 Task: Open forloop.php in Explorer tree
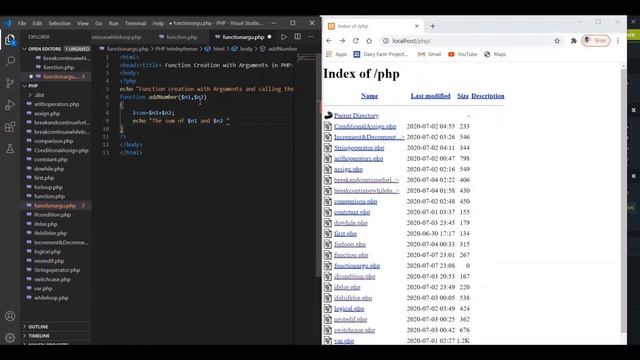(56, 187)
